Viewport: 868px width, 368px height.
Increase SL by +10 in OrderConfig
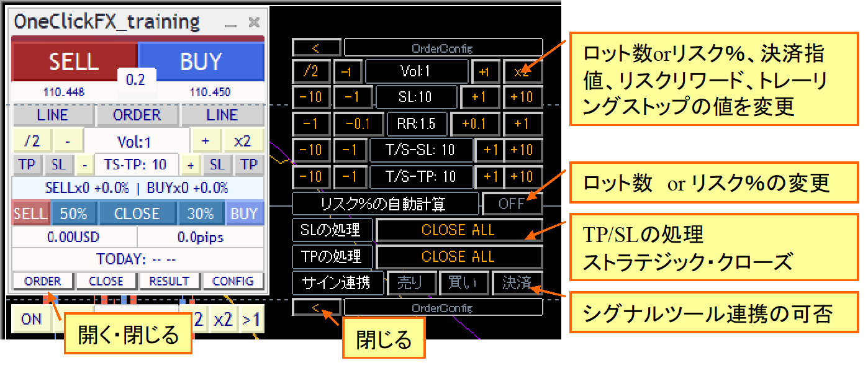click(x=522, y=97)
